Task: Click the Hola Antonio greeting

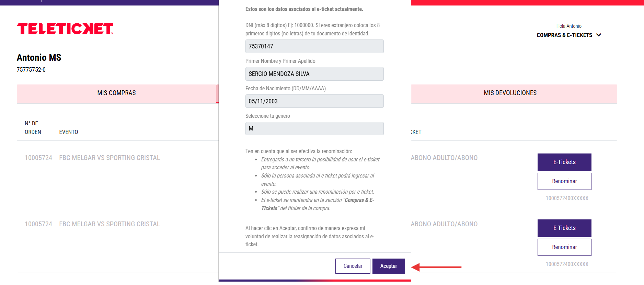Action: 569,26
